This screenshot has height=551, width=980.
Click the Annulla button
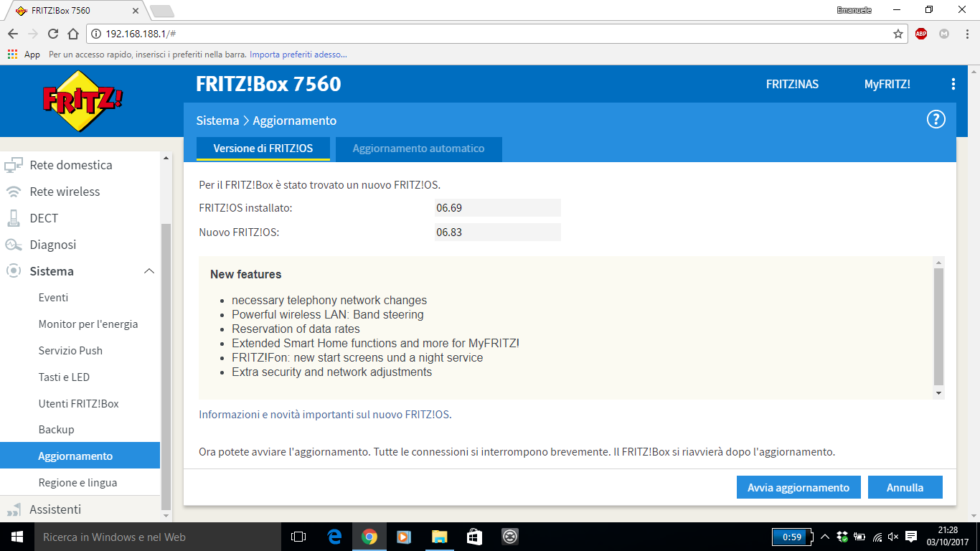pos(905,487)
